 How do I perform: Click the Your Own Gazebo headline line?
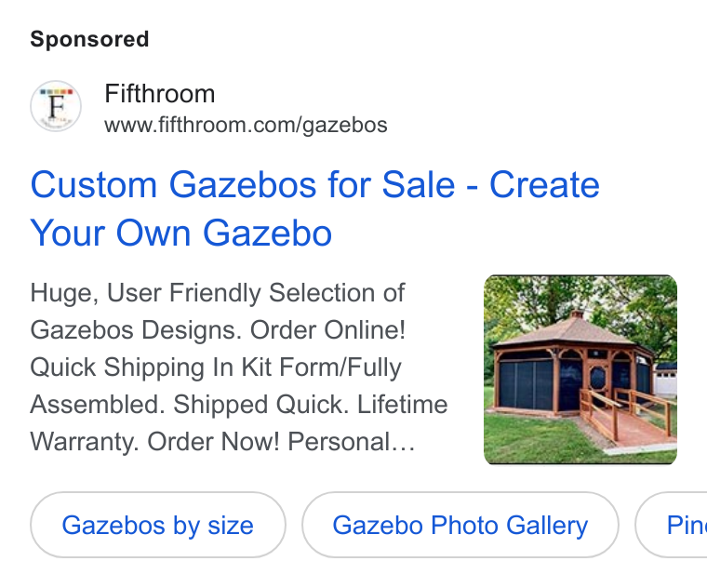[x=181, y=234]
